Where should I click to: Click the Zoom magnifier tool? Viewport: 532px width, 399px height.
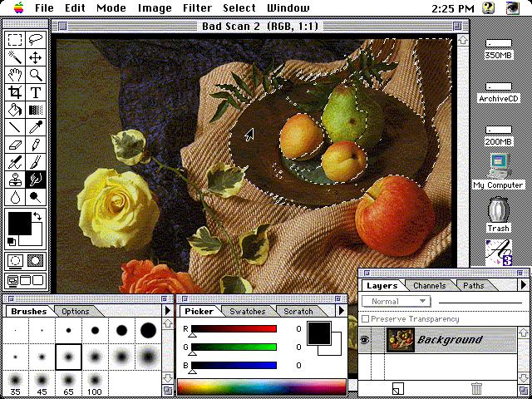tap(36, 75)
